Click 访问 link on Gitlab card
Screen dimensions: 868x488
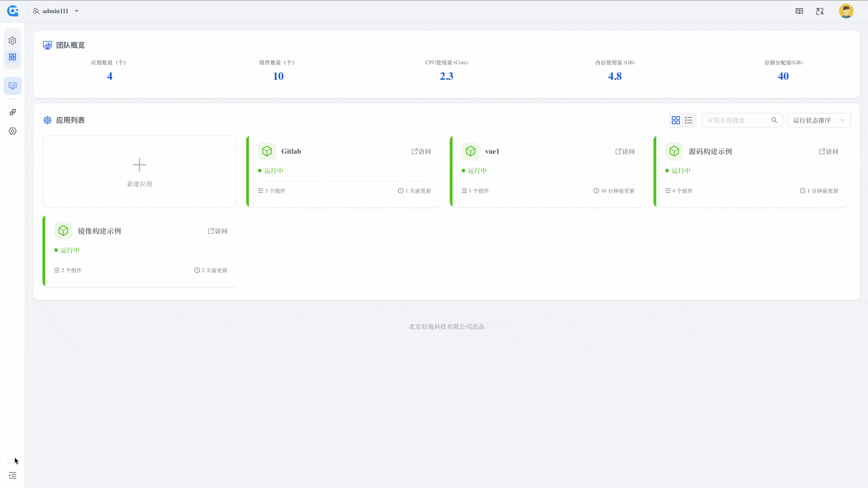(x=421, y=151)
